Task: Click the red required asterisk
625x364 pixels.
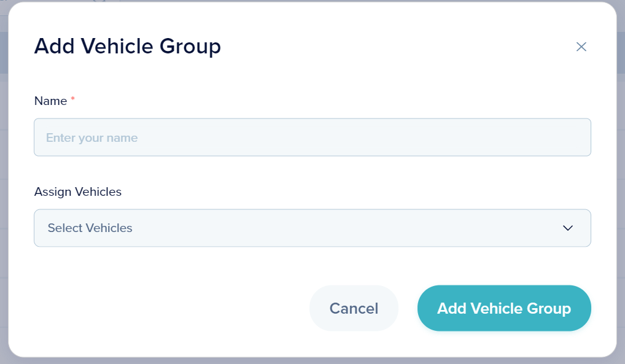Action: pos(73,99)
